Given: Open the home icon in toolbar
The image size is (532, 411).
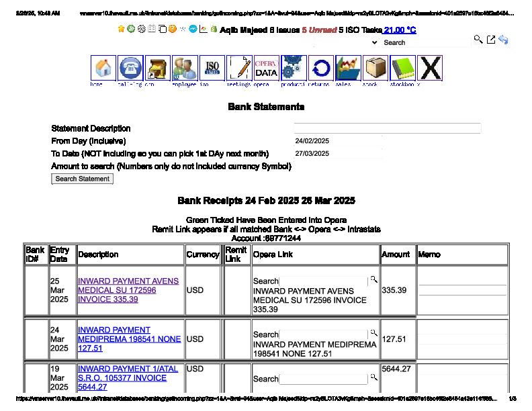Looking at the screenshot, I should pyautogui.click(x=103, y=68).
